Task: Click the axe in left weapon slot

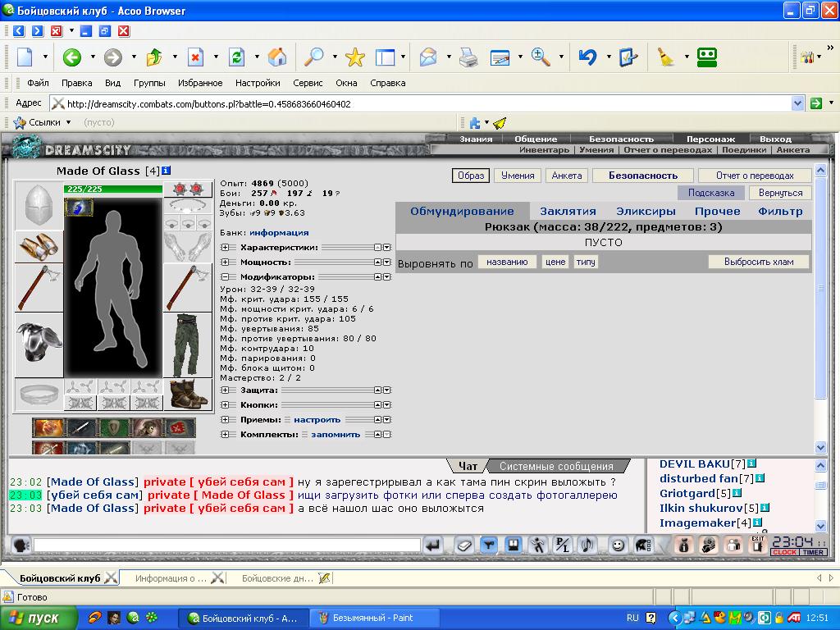Action: point(39,287)
